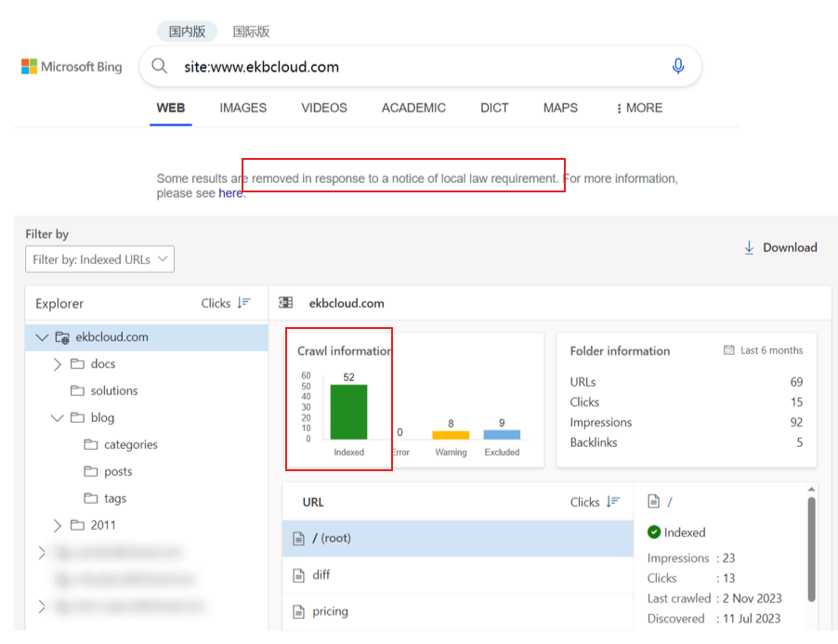Click the Last 6 months label
Viewport: 838px width, 644px height.
coord(771,350)
